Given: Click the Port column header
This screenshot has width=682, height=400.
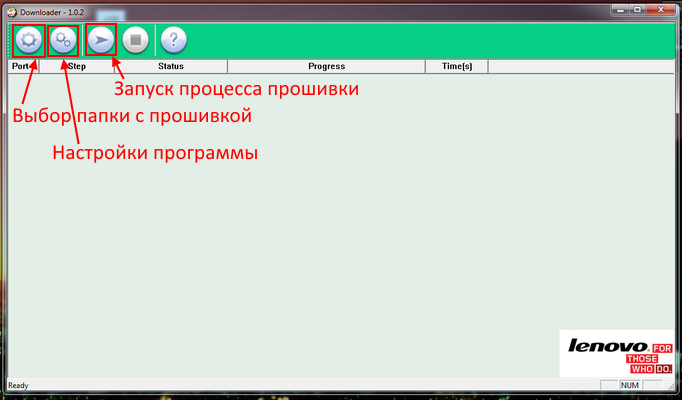Looking at the screenshot, I should (23, 67).
